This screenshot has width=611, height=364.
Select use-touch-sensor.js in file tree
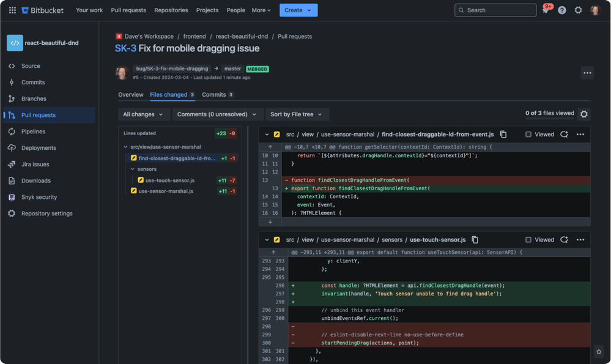[170, 180]
